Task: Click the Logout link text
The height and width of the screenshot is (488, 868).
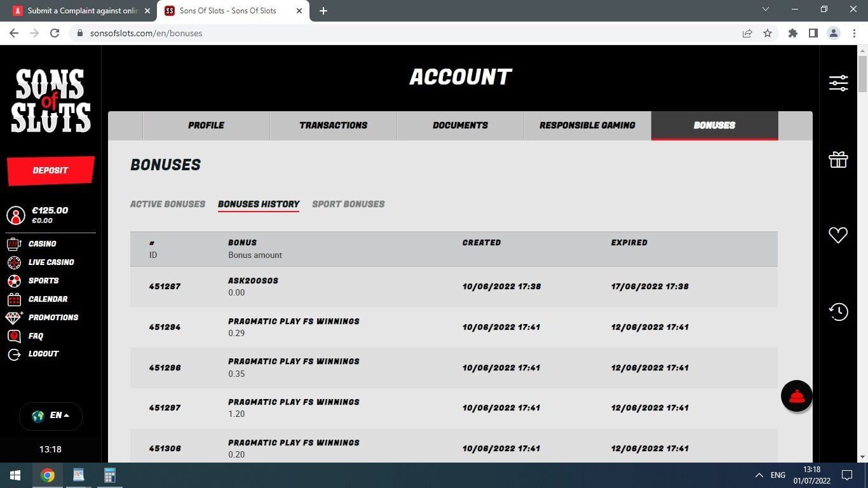Action: tap(43, 354)
